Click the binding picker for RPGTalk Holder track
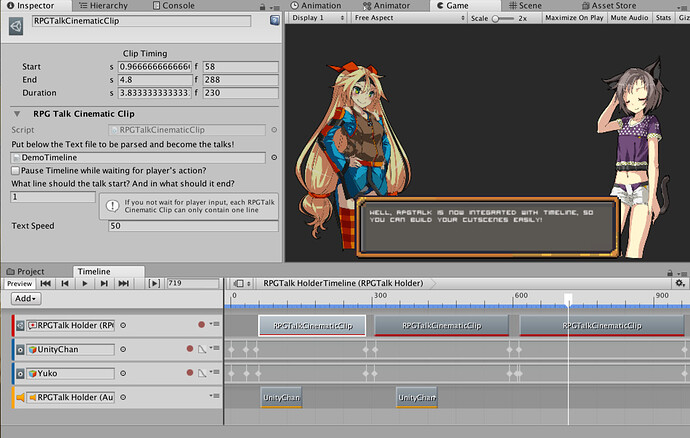This screenshot has height=438, width=690. click(123, 325)
